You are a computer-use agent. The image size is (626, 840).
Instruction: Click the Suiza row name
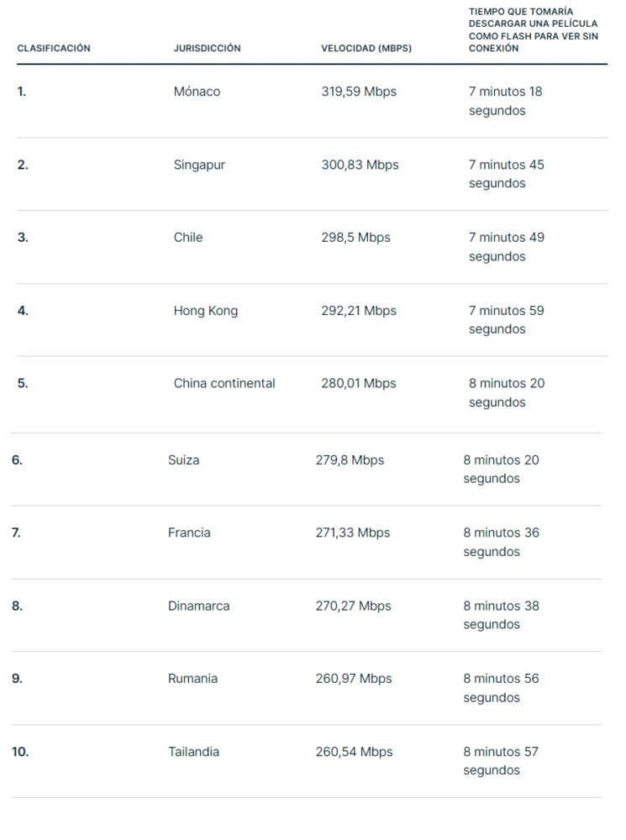pos(183,460)
